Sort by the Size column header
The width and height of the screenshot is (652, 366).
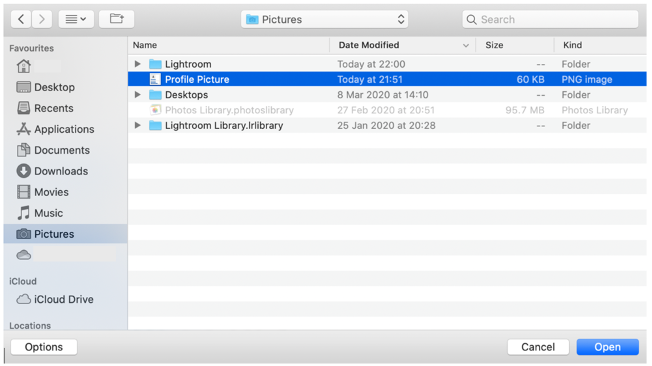[x=515, y=45]
